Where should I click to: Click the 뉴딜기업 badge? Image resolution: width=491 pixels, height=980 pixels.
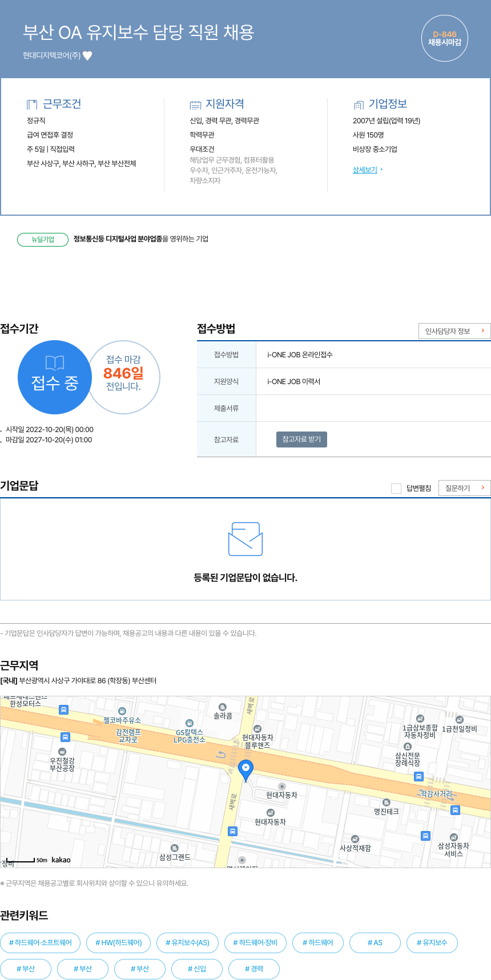coord(43,239)
